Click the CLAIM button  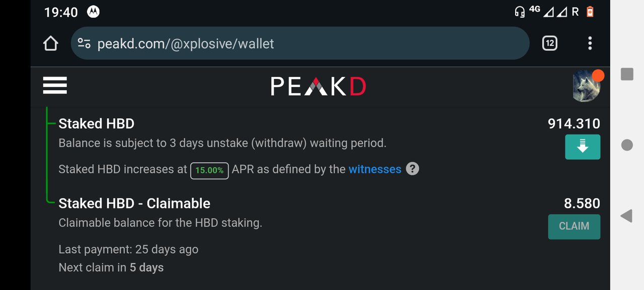574,227
